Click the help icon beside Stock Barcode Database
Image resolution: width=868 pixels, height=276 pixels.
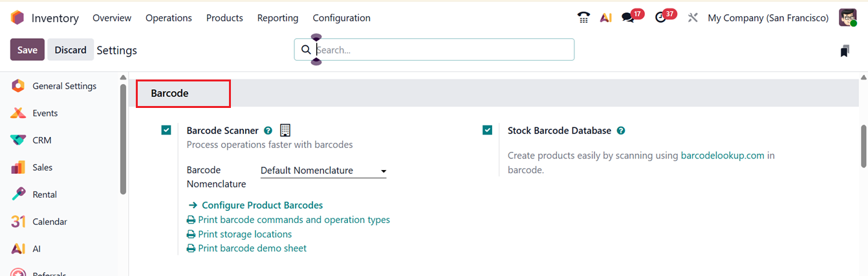(x=621, y=131)
